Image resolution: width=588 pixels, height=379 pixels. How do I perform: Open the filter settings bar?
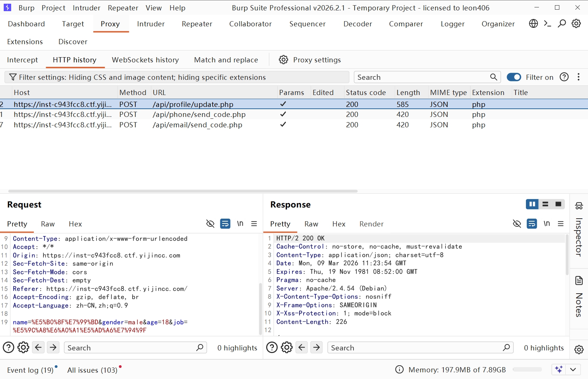[x=177, y=77]
